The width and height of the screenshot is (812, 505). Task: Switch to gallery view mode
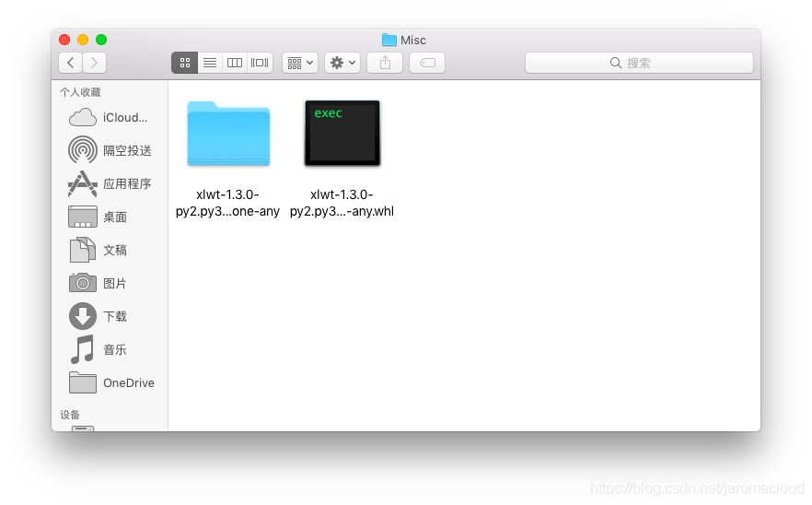pos(260,63)
